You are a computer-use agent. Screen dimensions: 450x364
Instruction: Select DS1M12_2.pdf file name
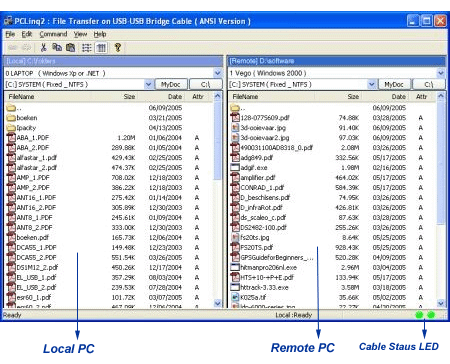[x=37, y=267]
